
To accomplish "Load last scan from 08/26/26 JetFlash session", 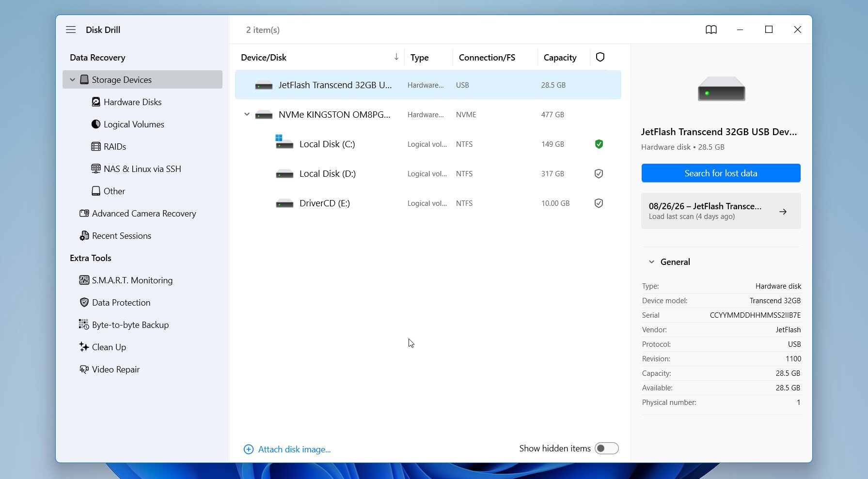I will pos(721,211).
